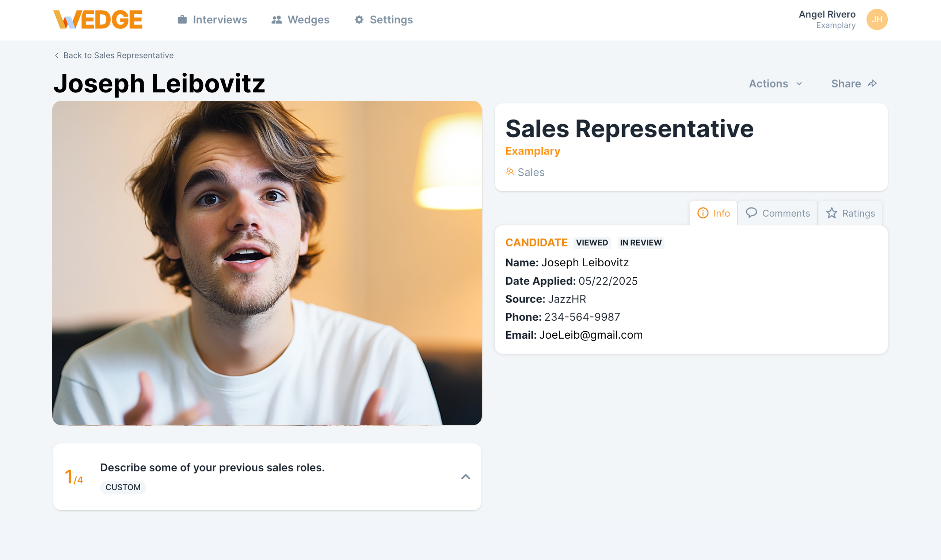Click the JoeLeib@gmail.com email address
The width and height of the screenshot is (941, 560).
pyautogui.click(x=590, y=335)
